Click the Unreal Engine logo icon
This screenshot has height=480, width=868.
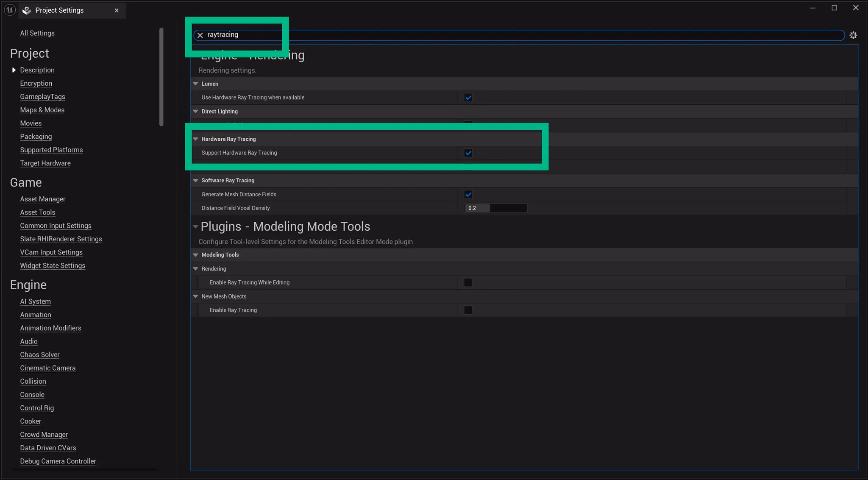pos(9,9)
